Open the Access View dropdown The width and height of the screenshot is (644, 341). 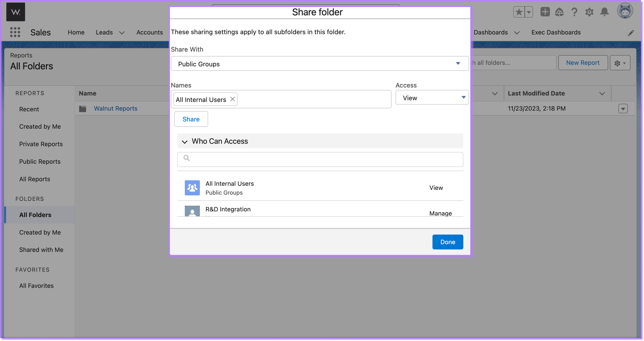pyautogui.click(x=432, y=98)
